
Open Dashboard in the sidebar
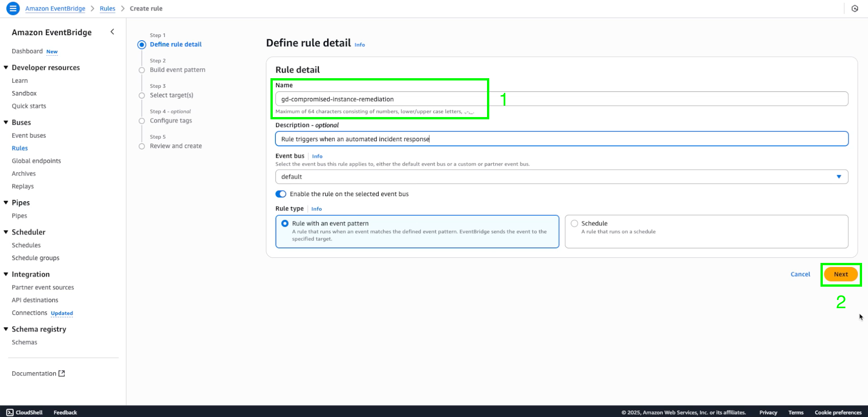pos(27,51)
